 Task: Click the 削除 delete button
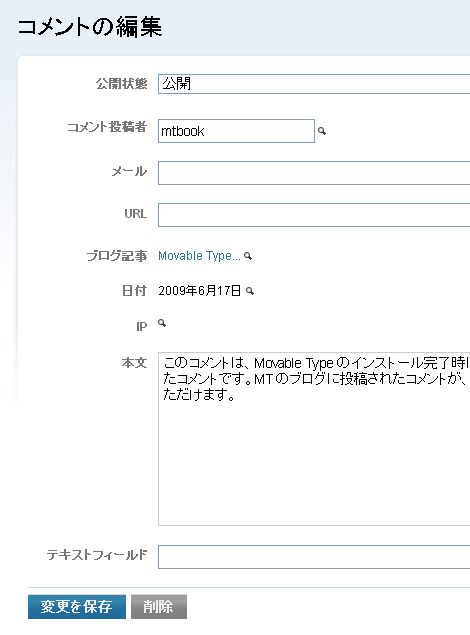pos(159,607)
